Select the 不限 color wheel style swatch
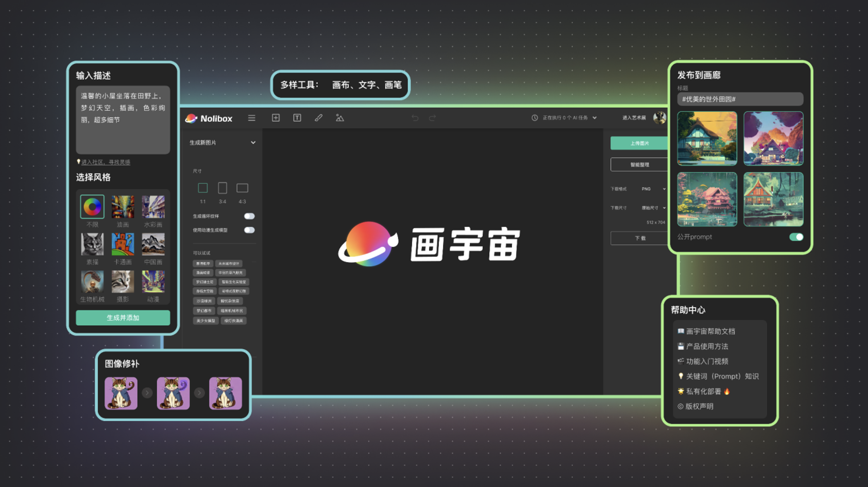 tap(92, 206)
